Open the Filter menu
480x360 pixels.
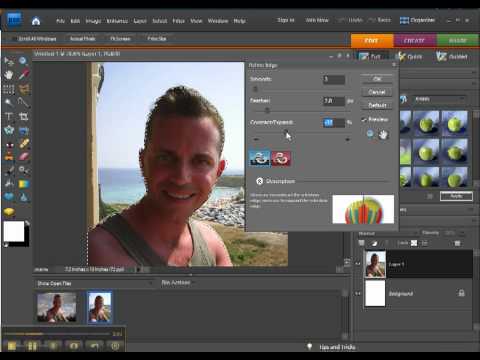[x=178, y=21]
